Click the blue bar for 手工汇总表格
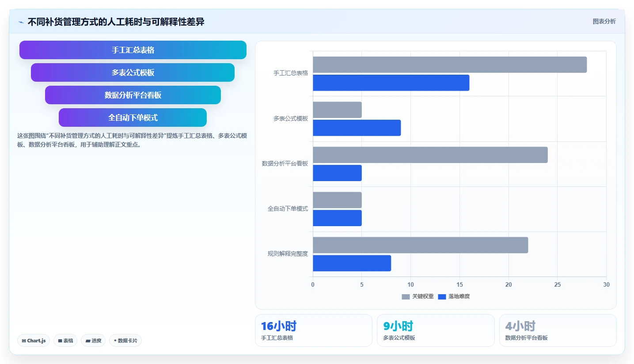The image size is (634, 364). 391,83
